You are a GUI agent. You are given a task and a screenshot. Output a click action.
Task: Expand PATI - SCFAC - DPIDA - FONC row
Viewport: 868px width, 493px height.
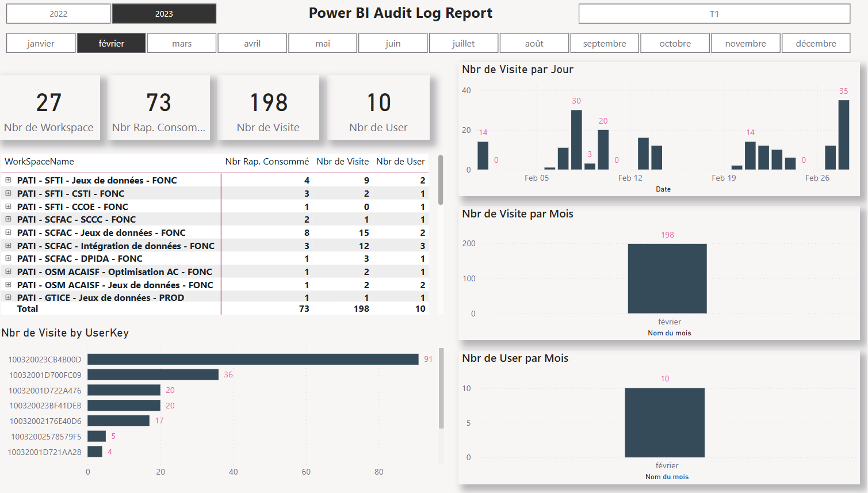click(9, 258)
